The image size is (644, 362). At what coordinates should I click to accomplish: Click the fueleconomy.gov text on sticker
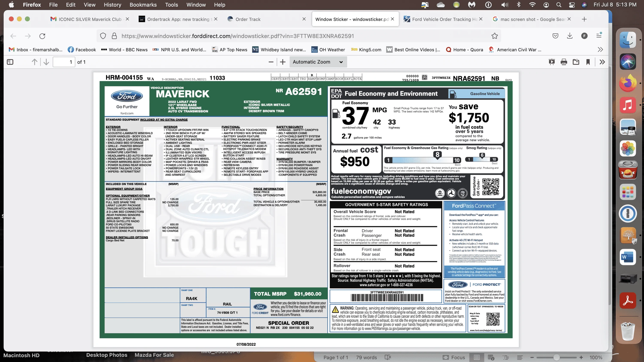[x=361, y=191]
